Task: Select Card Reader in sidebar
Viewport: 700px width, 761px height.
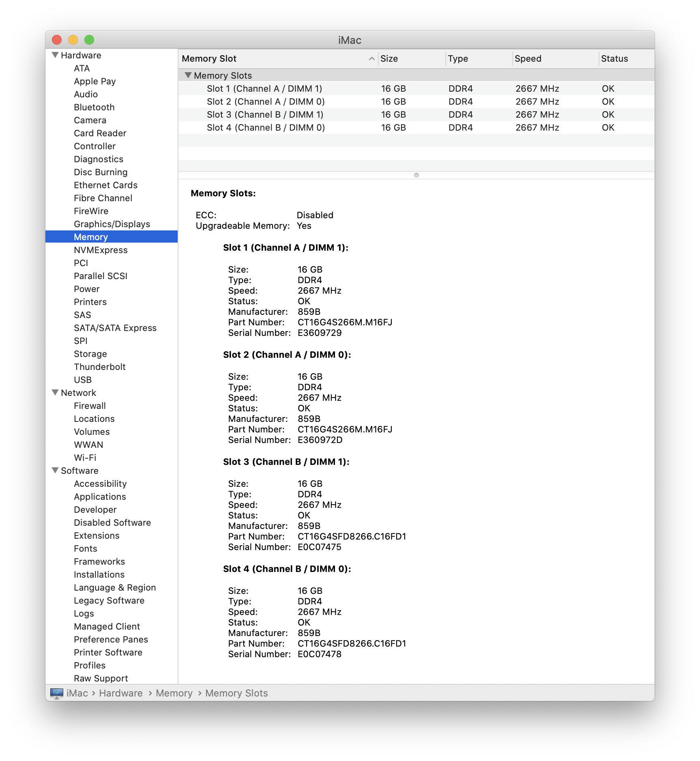Action: point(100,133)
